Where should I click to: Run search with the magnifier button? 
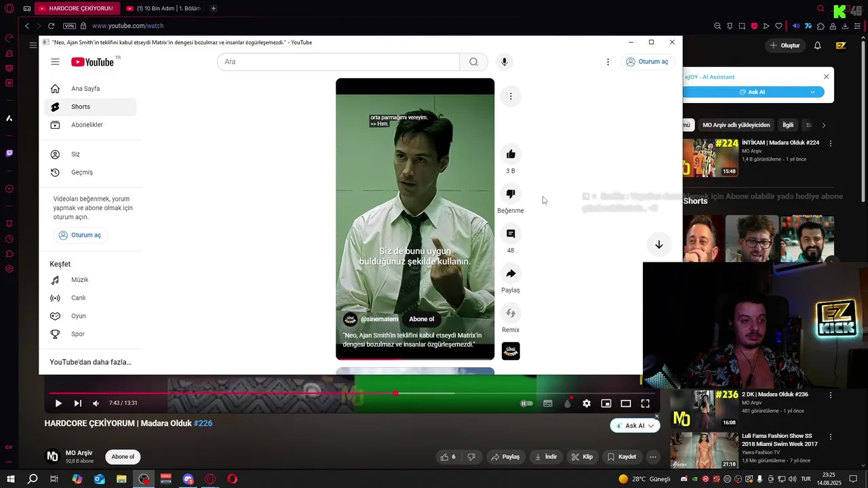473,62
